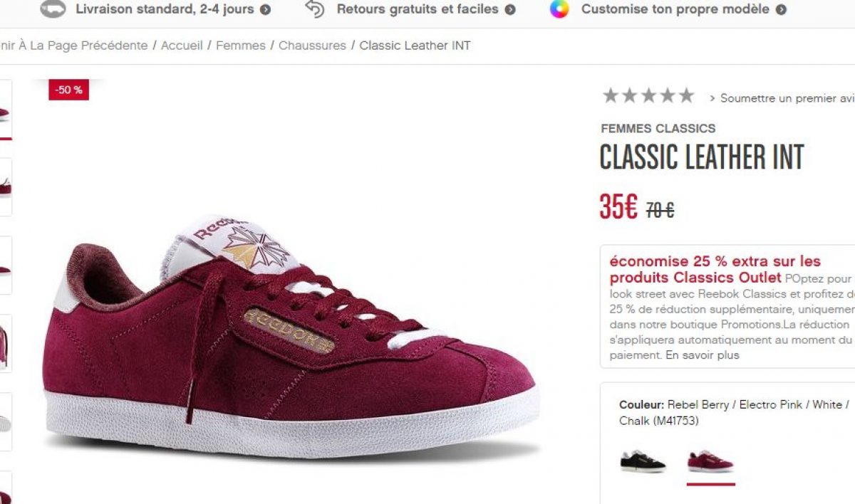Viewport: 855px width, 504px height.
Task: Click the rainbow customise color wheel icon
Action: (x=559, y=9)
